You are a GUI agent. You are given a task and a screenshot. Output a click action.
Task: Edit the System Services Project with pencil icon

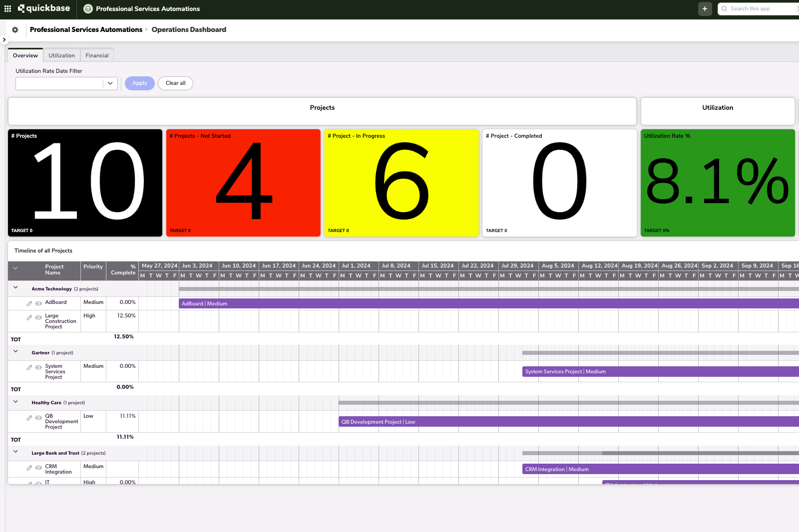29,368
